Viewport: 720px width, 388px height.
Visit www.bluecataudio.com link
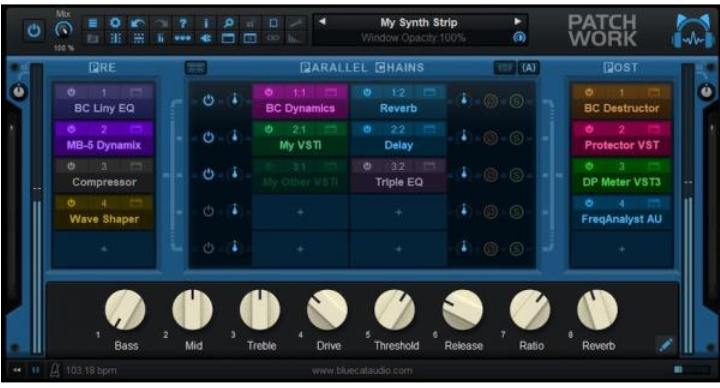click(362, 371)
